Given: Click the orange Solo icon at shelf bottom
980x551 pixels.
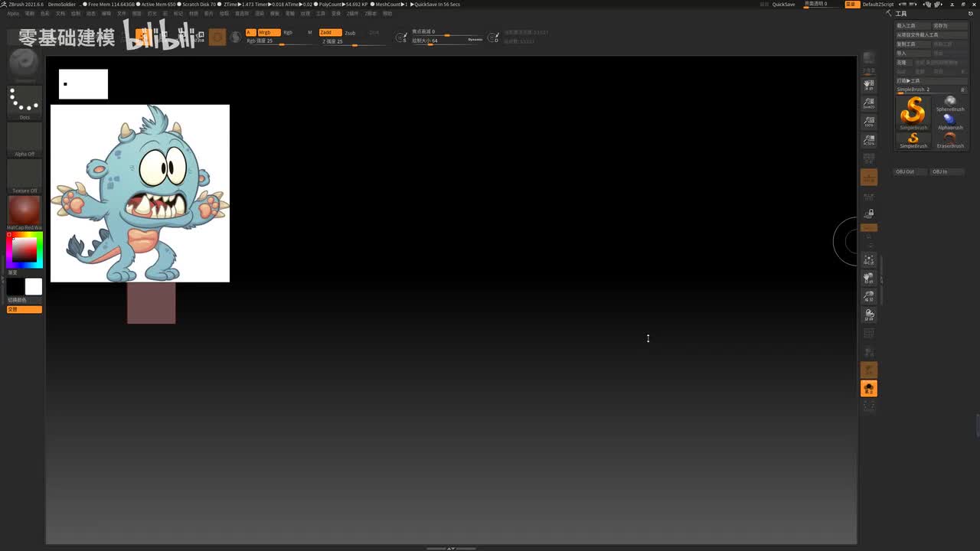Looking at the screenshot, I should coord(869,388).
